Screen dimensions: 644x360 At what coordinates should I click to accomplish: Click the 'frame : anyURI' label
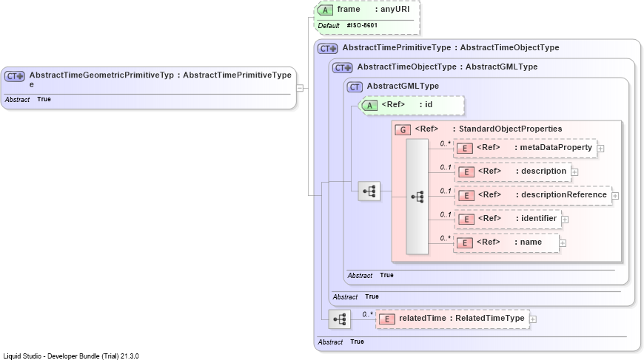point(373,9)
